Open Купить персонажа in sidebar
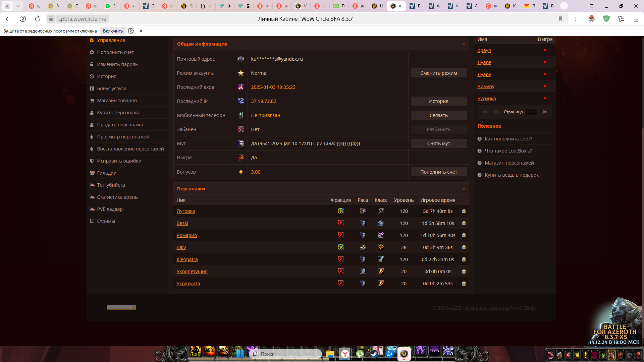644x362 pixels. click(128, 113)
